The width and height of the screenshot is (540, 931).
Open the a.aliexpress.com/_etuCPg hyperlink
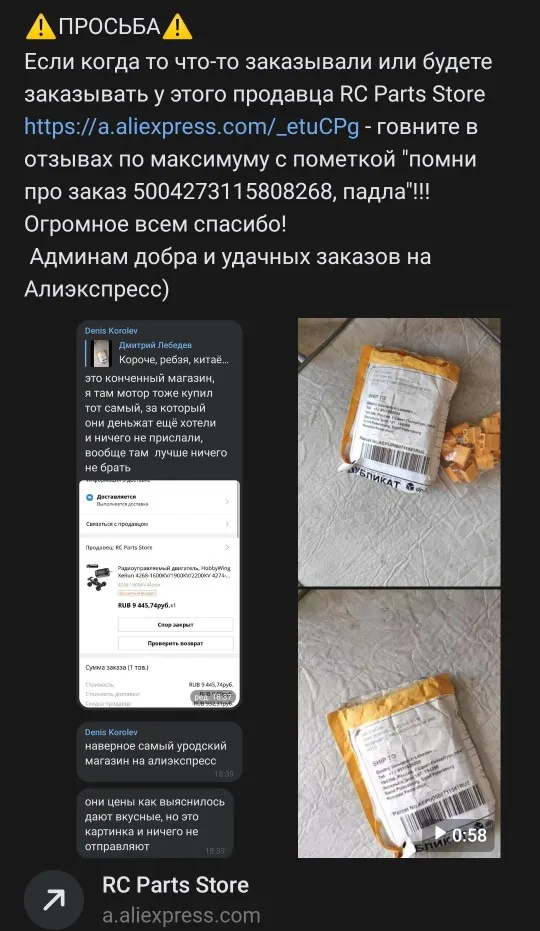(191, 128)
